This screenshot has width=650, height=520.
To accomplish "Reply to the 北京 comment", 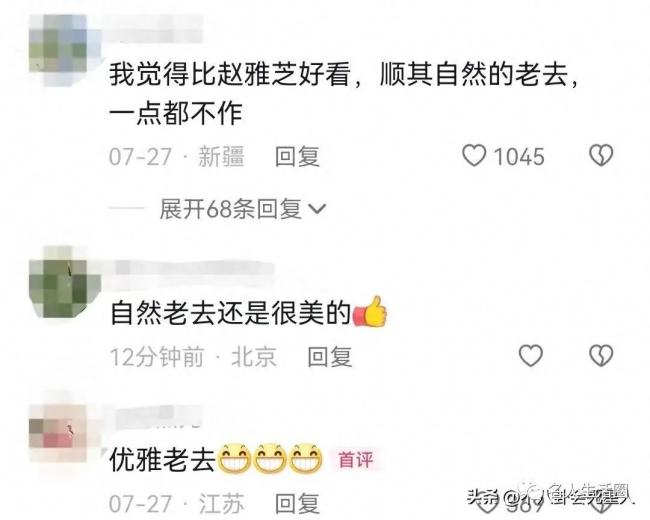I will coord(330,357).
